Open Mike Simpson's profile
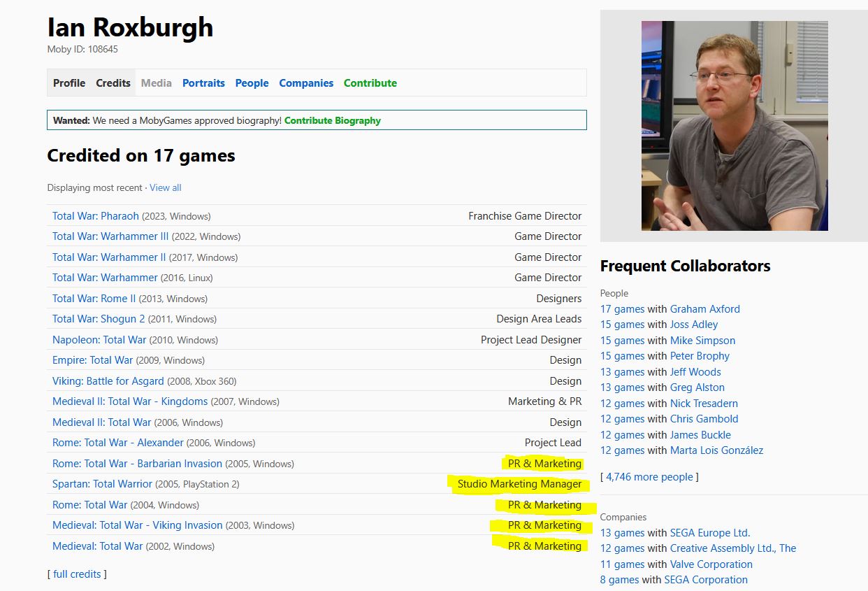 click(x=702, y=341)
